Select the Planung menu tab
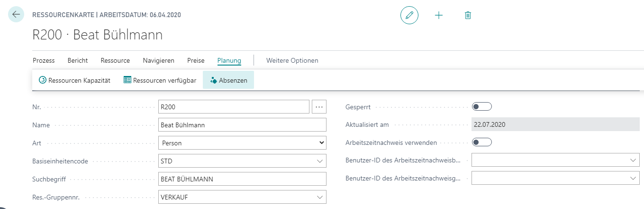Image resolution: width=644 pixels, height=209 pixels. pyautogui.click(x=229, y=60)
